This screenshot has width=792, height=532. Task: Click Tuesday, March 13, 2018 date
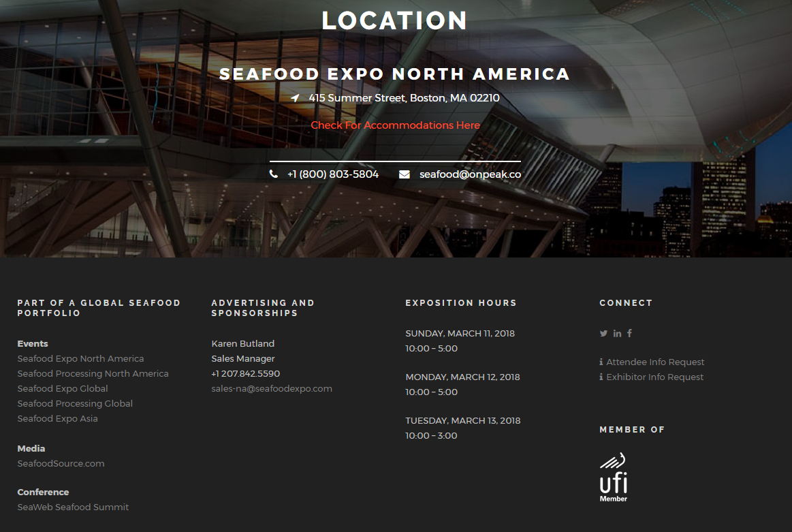coord(462,421)
